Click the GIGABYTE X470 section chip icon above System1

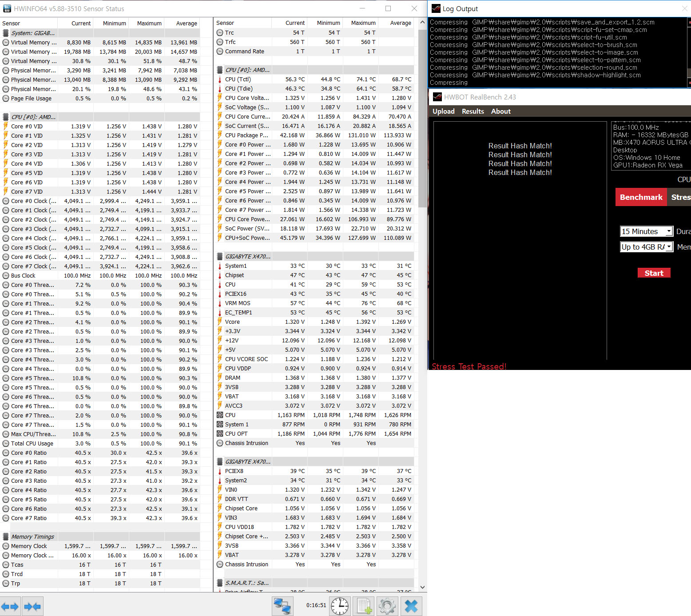pyautogui.click(x=220, y=256)
